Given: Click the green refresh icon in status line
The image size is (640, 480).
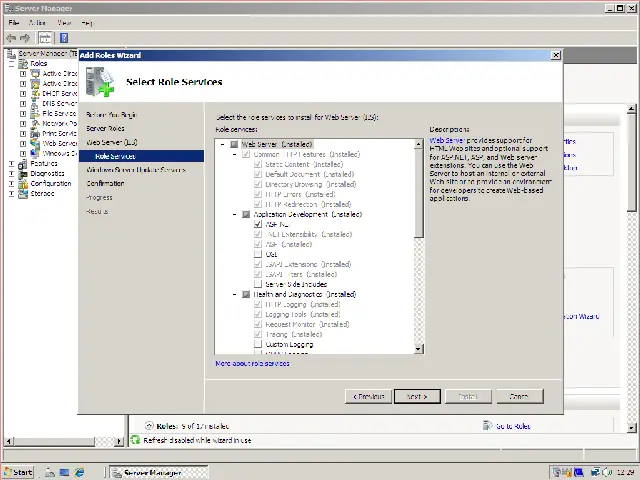Looking at the screenshot, I should point(135,440).
